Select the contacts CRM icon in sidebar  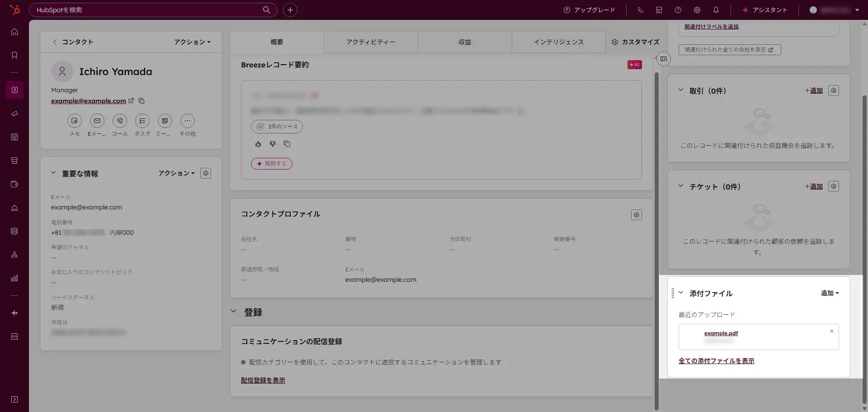click(x=14, y=90)
